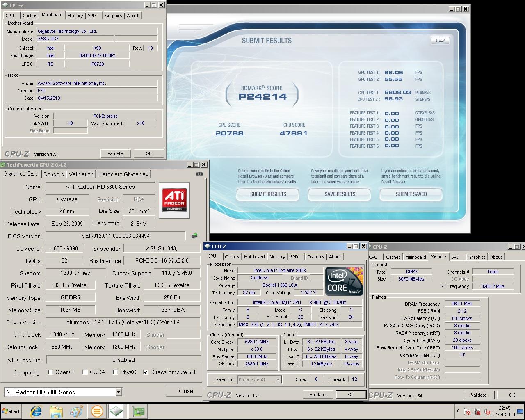Open the Processor #1 selection dropdown
Viewport: 525px width, 420px height.
pyautogui.click(x=278, y=380)
